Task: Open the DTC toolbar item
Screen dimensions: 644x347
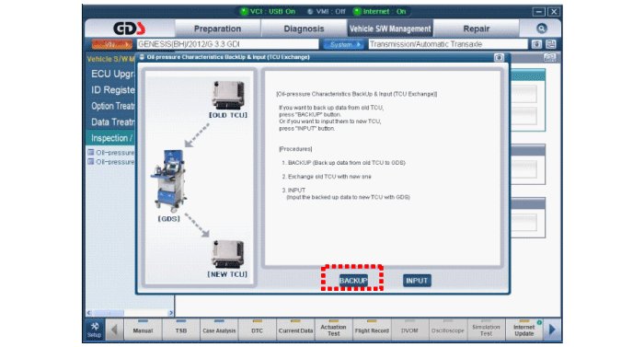Action: [257, 330]
